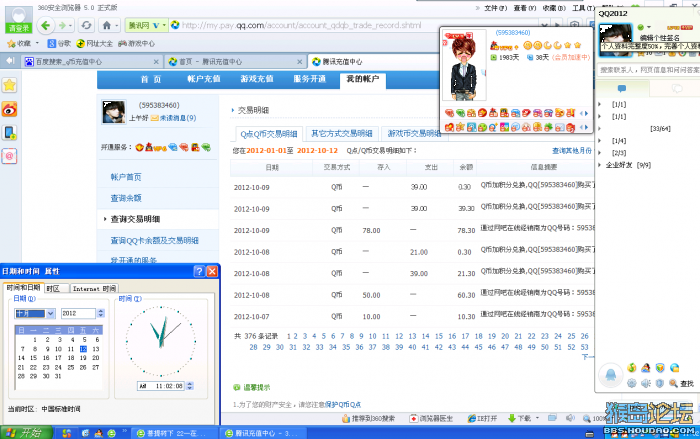
Task: Click the year 2012 spinner arrows
Action: coord(100,313)
